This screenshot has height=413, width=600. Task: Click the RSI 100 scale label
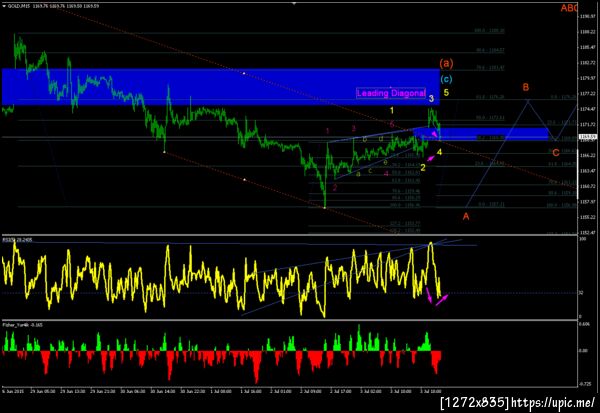(x=582, y=239)
